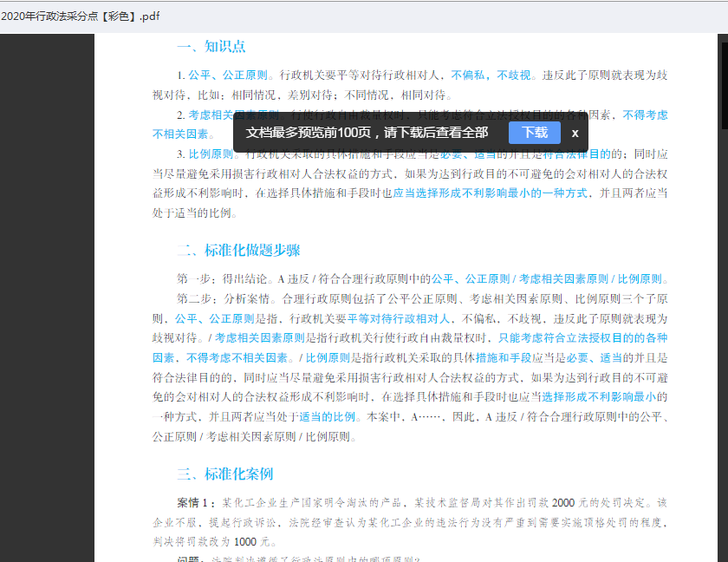
Task: Click the blue phrase 选择形成不利影响最小
Action: click(x=599, y=396)
